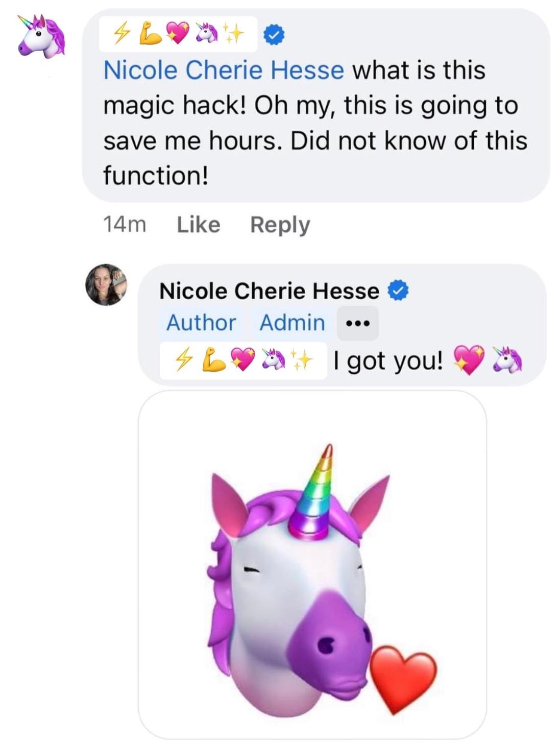Click verified badge beside emoji name

pyautogui.click(x=274, y=36)
